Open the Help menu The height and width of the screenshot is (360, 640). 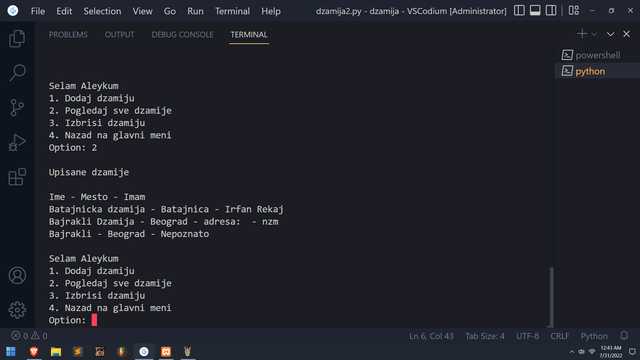coord(271,11)
